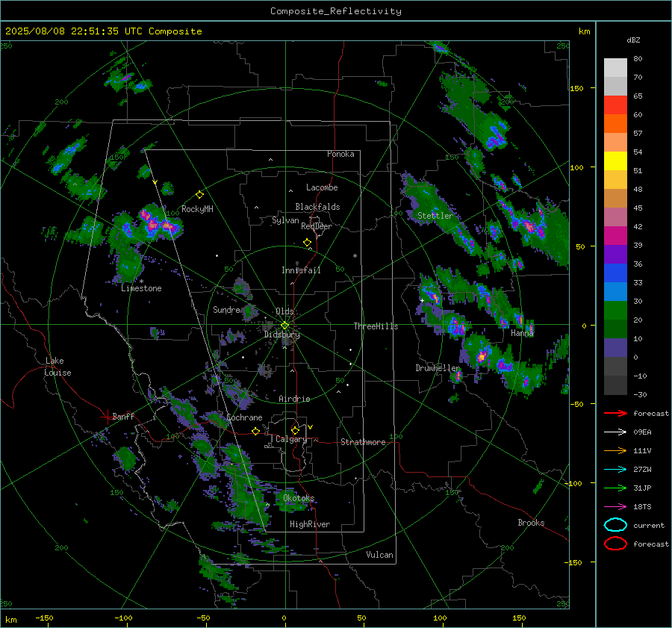This screenshot has width=672, height=628.
Task: Click the Olds label
Action: pyautogui.click(x=284, y=311)
